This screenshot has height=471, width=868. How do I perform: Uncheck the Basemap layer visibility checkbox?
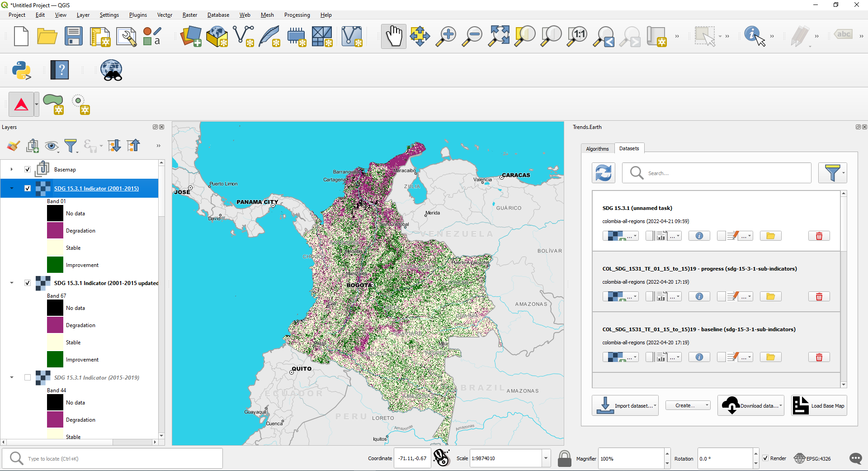(28, 170)
